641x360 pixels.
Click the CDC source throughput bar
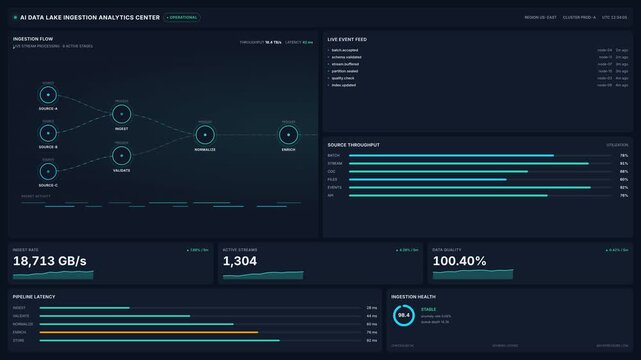pyautogui.click(x=480, y=172)
